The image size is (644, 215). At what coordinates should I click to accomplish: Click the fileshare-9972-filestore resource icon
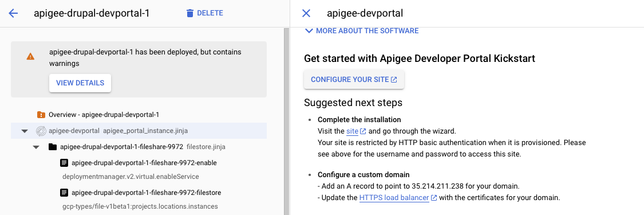(64, 193)
